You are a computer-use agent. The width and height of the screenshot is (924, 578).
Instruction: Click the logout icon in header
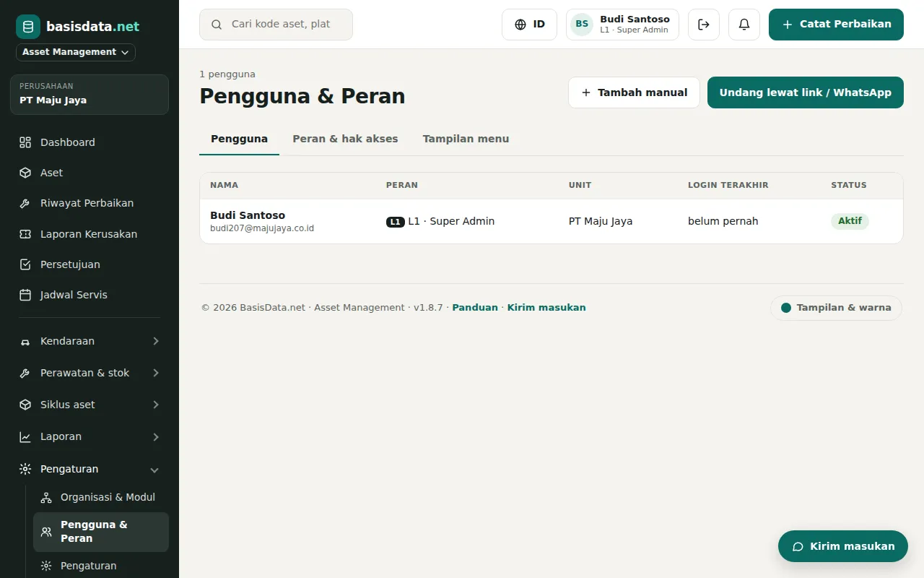pyautogui.click(x=704, y=25)
